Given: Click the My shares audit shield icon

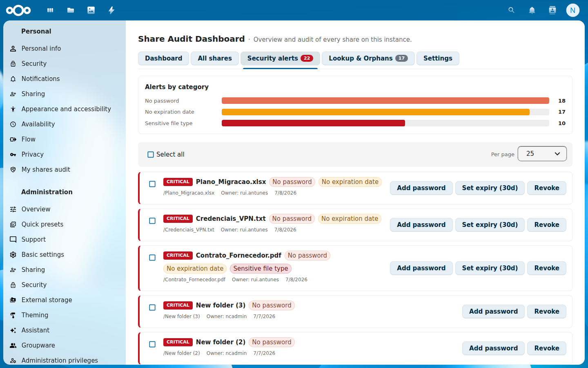Looking at the screenshot, I should [x=13, y=170].
